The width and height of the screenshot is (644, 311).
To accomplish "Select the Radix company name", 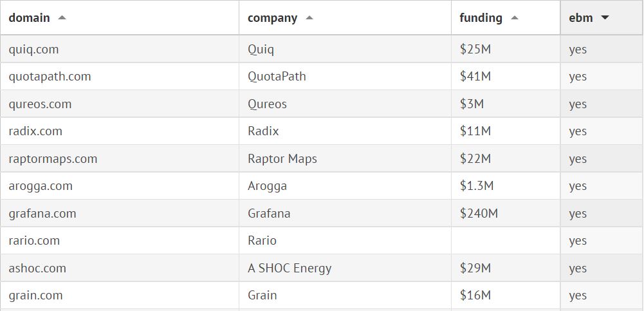I will (263, 131).
